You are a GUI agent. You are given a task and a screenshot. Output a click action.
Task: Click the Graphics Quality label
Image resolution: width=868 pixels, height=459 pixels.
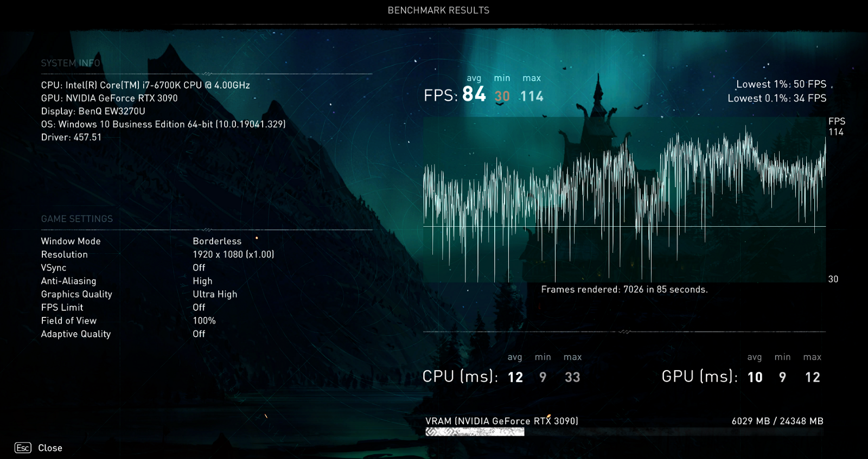click(x=76, y=294)
